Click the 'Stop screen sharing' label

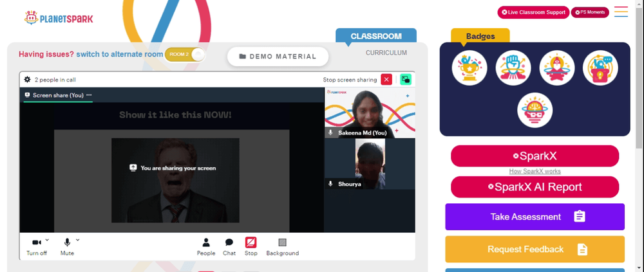(x=350, y=80)
